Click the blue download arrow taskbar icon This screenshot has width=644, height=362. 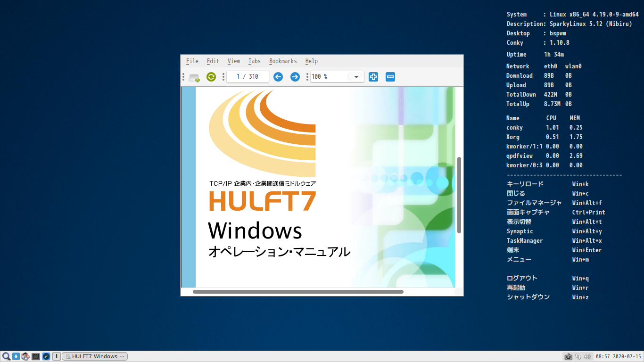16,356
